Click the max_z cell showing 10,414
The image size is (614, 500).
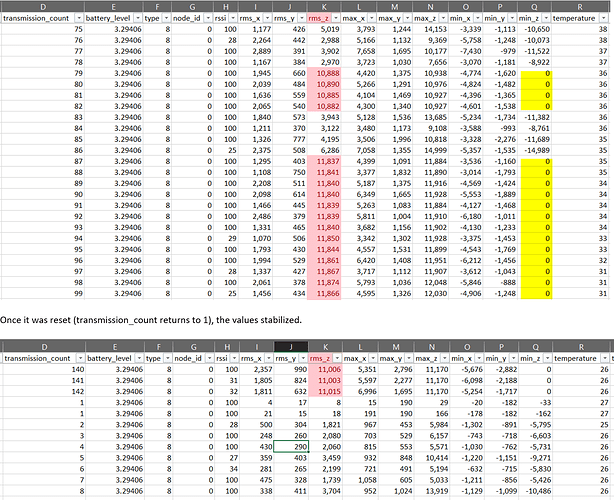coord(432,458)
